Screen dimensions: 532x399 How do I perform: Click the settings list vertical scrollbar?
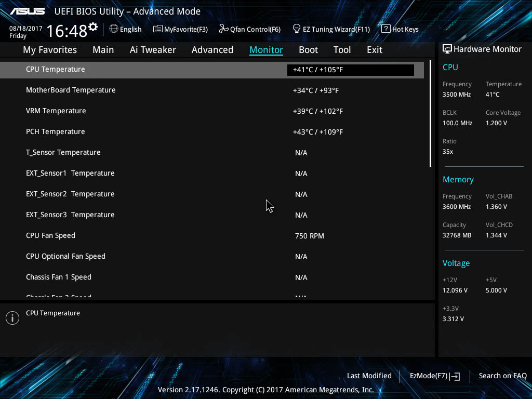click(x=430, y=114)
